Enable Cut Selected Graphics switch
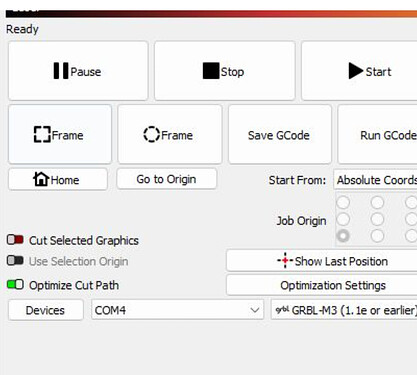417x375 pixels. point(15,240)
